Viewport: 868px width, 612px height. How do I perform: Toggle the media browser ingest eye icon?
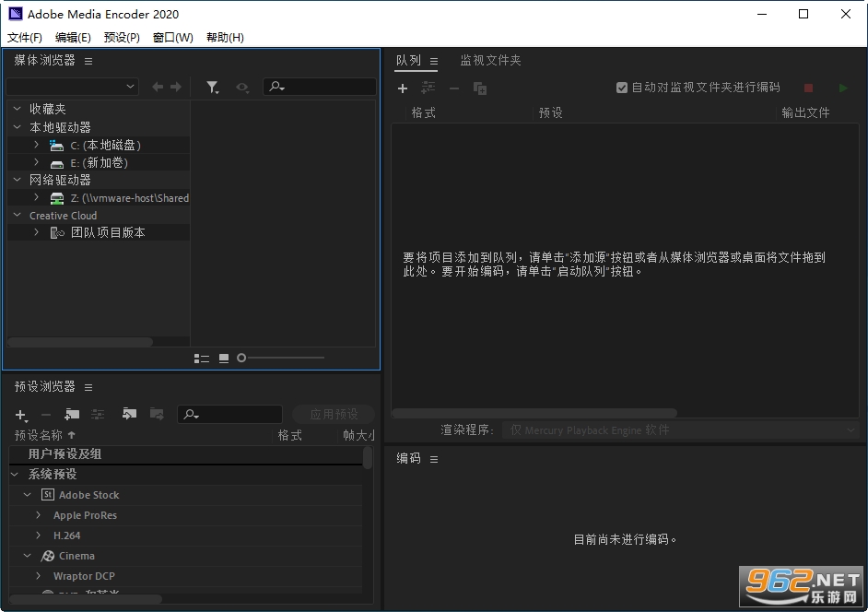pyautogui.click(x=242, y=87)
